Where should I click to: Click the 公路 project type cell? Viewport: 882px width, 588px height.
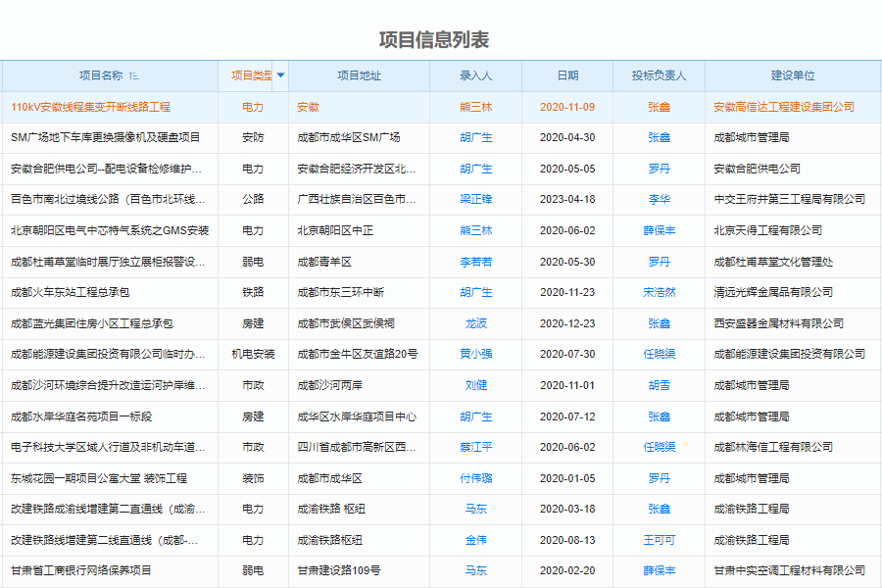coord(253,199)
